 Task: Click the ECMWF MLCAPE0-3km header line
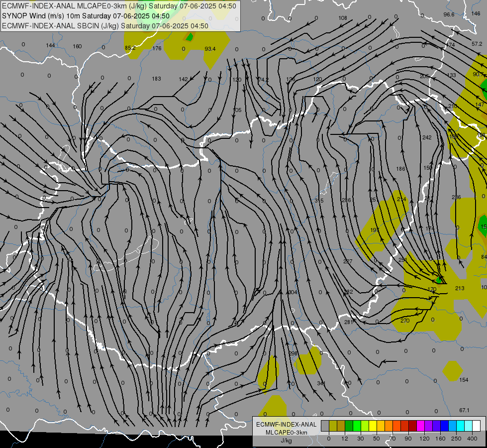tap(119, 6)
